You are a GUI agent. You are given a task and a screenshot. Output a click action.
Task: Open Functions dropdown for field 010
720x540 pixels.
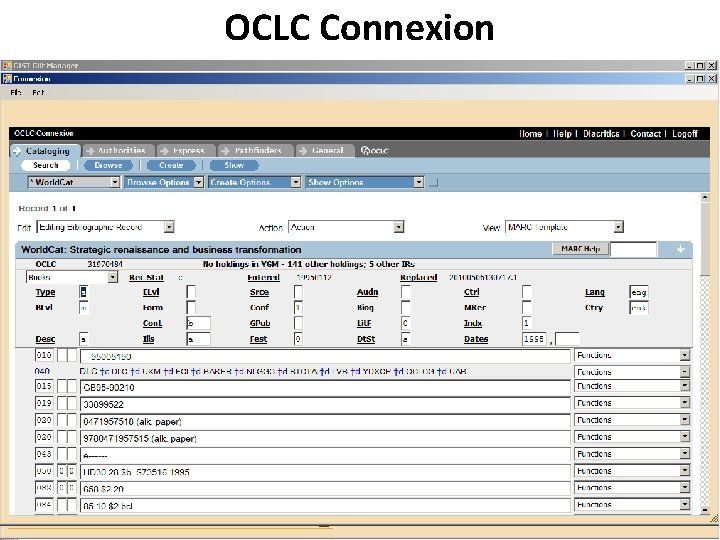(x=632, y=355)
